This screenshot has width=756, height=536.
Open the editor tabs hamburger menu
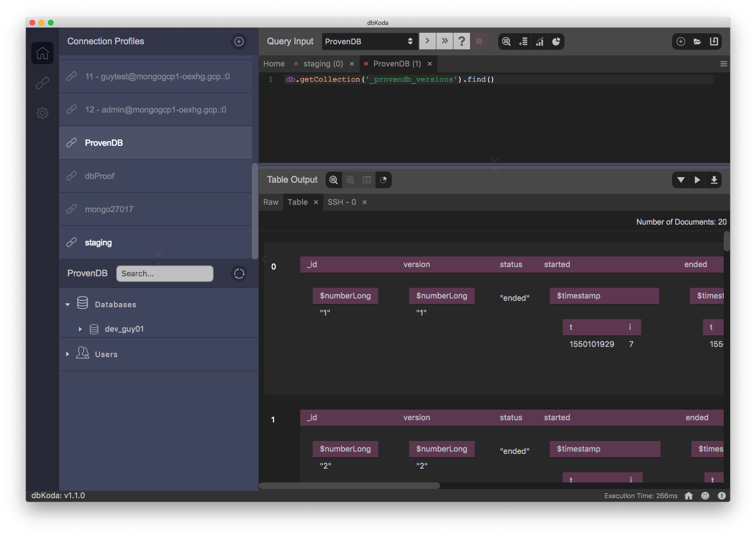coord(724,64)
